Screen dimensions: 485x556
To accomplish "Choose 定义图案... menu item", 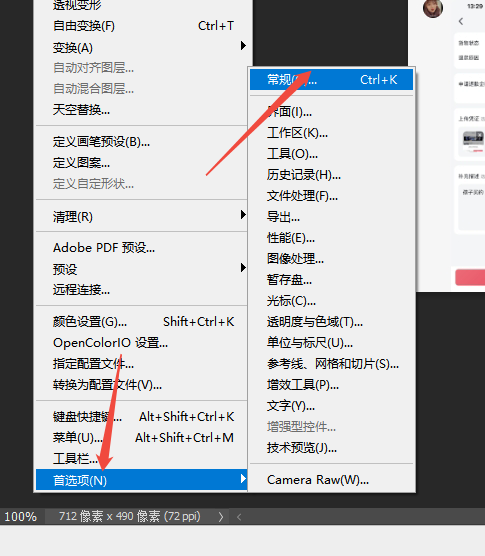I will click(141, 163).
